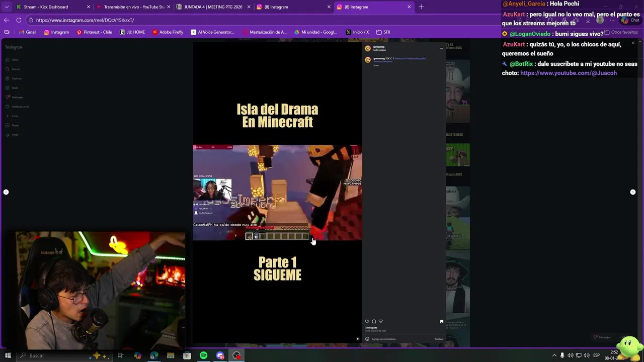The width and height of the screenshot is (644, 362).
Task: Open the JU: HOME bookmark
Action: click(x=132, y=32)
